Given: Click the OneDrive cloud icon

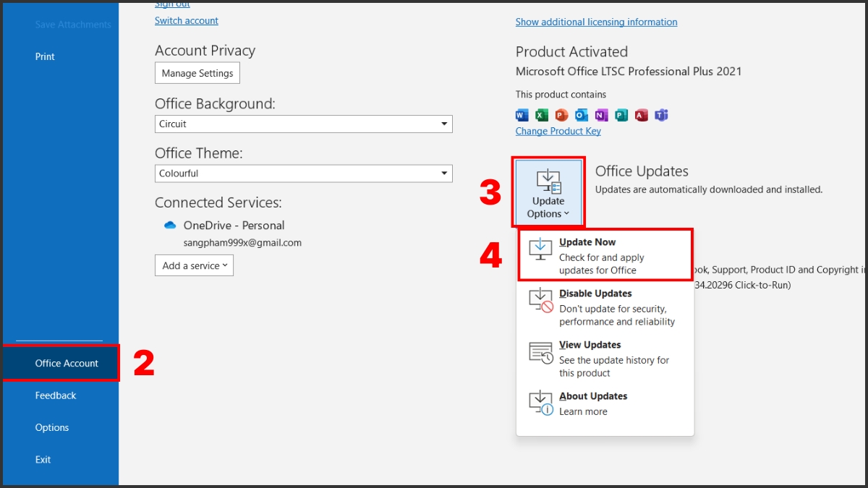Looking at the screenshot, I should (x=171, y=226).
